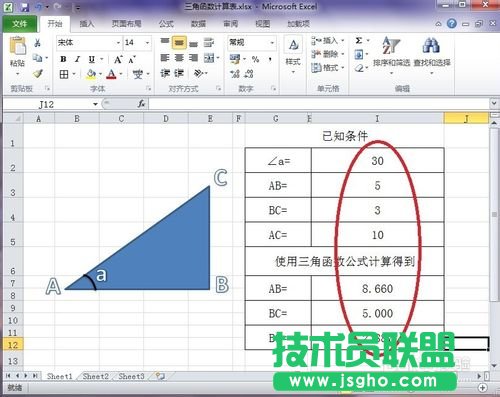The image size is (500, 397).
Task: Click the 删除 Delete cells button
Action: coord(327,54)
